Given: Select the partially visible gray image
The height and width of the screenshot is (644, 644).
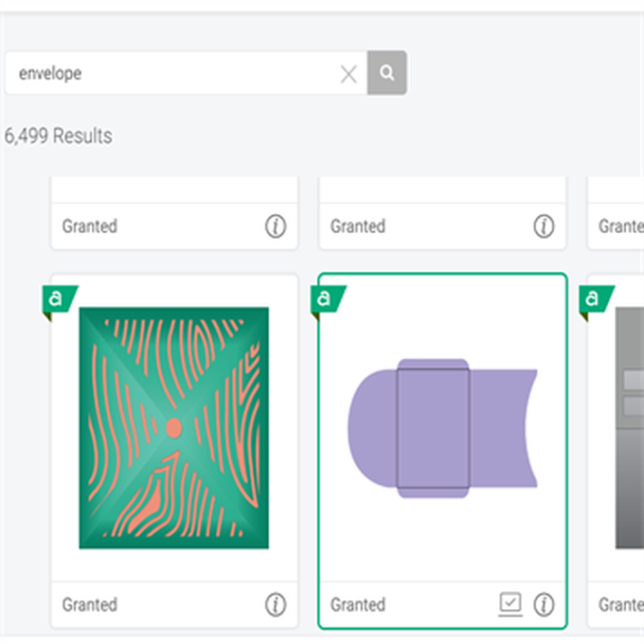Looking at the screenshot, I should (x=629, y=427).
